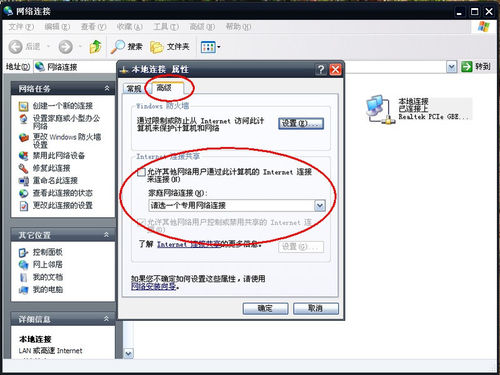This screenshot has height=375, width=500.
Task: Click the Forward arrow toolbar icon
Action: 65,47
